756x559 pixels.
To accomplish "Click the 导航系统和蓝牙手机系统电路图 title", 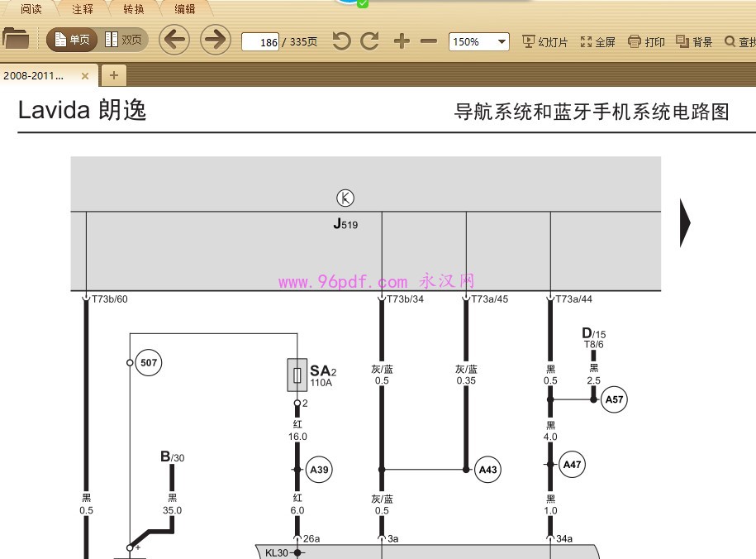I will point(591,112).
